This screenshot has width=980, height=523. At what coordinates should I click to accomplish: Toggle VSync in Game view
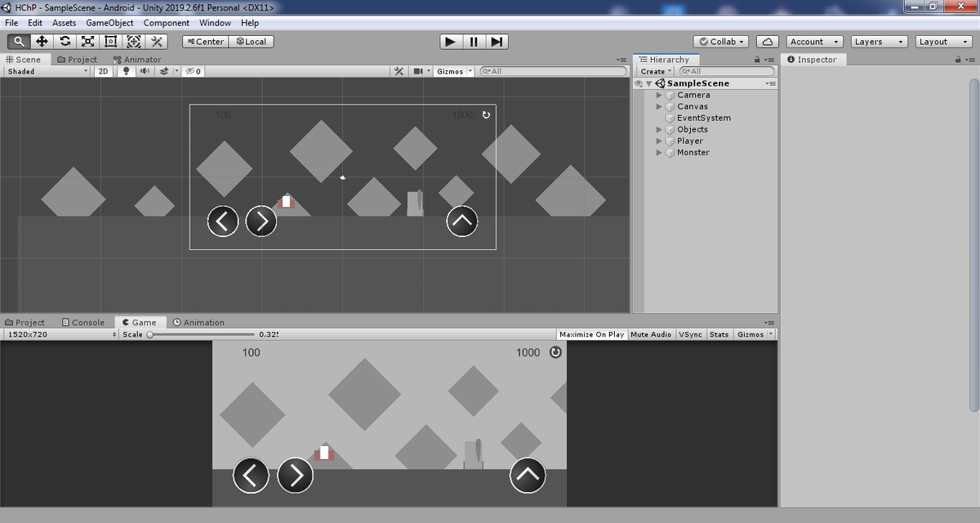[690, 334]
